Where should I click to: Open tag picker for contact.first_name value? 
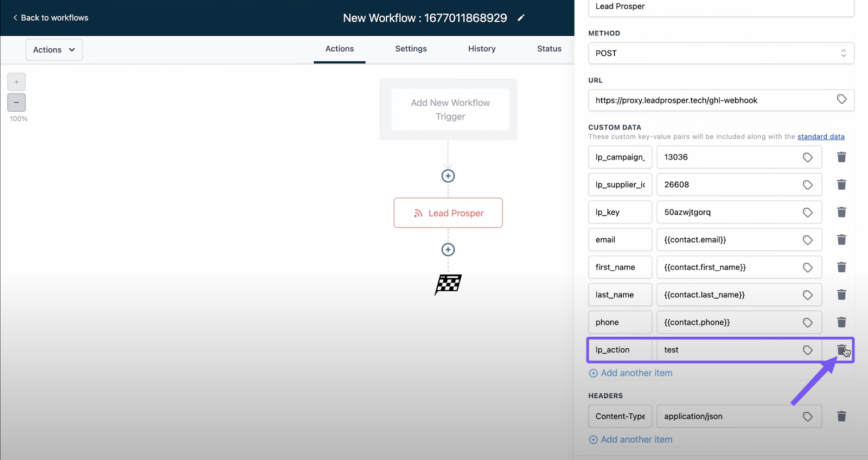808,267
